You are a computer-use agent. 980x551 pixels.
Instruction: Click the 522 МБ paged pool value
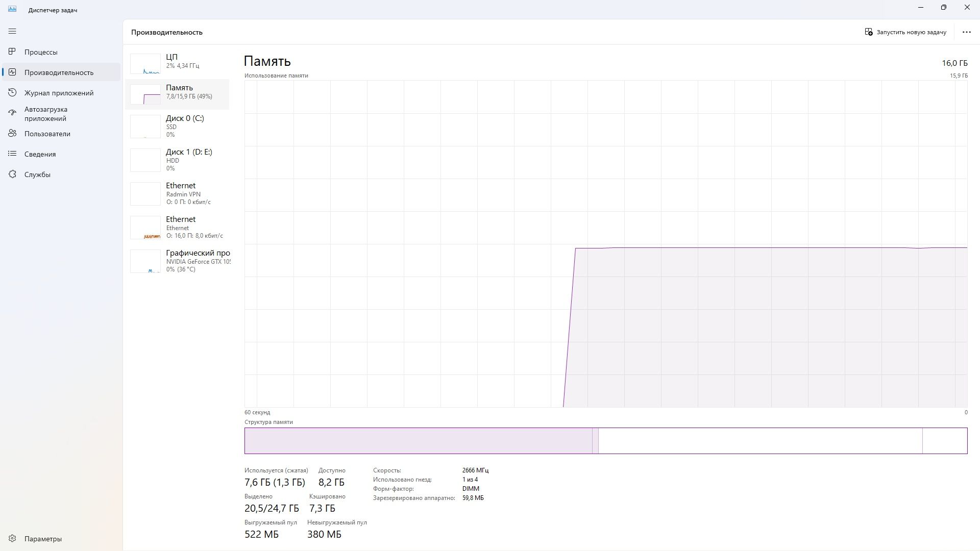(x=261, y=534)
